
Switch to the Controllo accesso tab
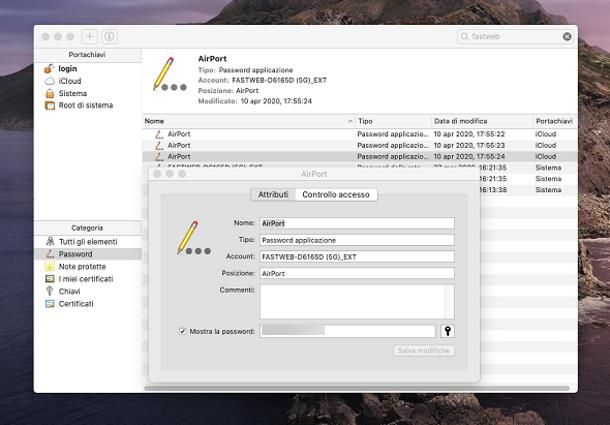point(336,195)
